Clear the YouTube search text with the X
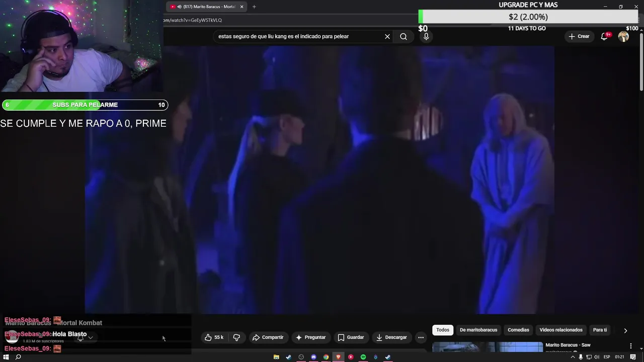 point(387,36)
